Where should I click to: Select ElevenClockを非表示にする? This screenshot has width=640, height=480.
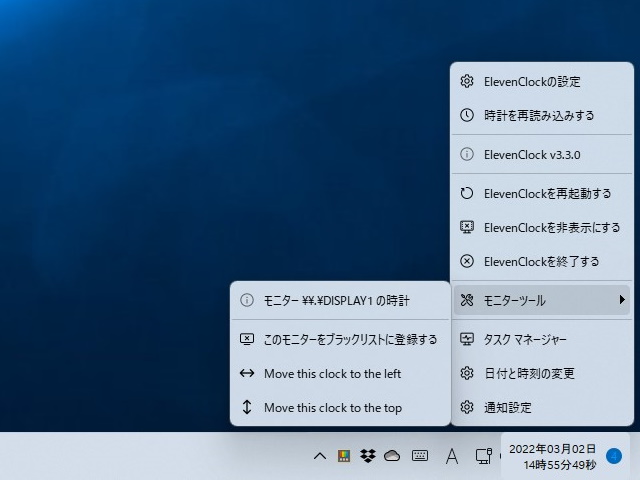pyautogui.click(x=542, y=227)
